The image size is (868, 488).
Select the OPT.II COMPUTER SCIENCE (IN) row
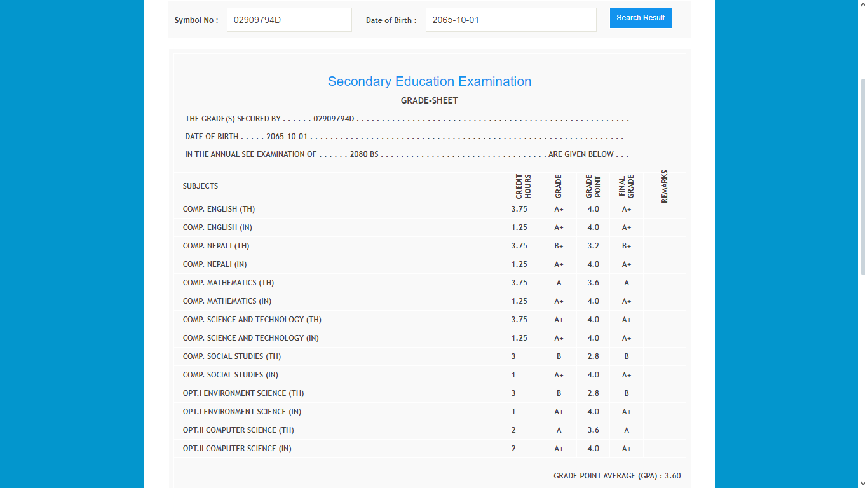click(x=237, y=449)
